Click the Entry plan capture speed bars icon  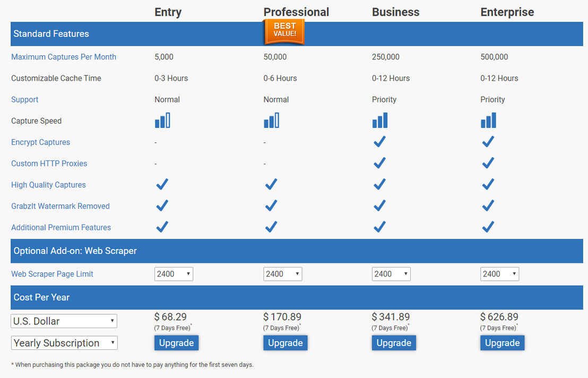(162, 121)
